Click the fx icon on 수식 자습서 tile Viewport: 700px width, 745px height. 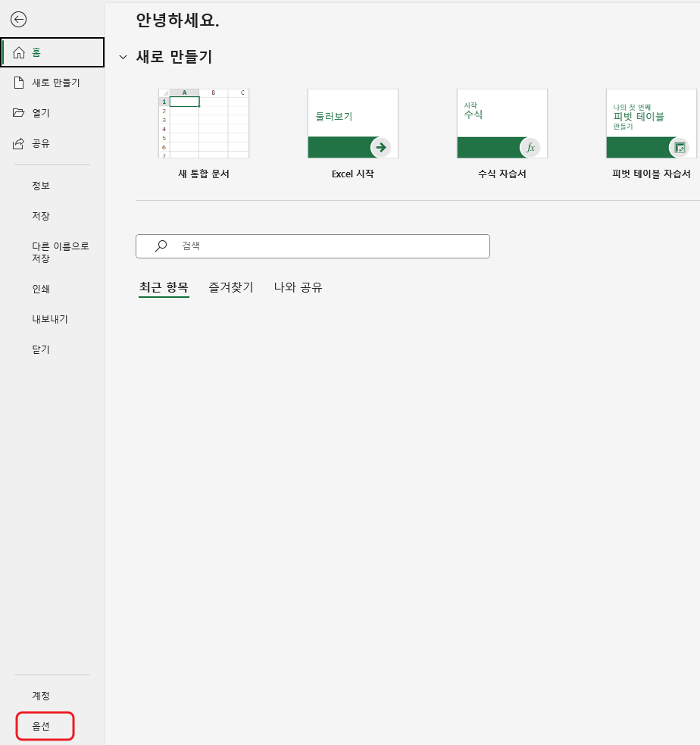click(530, 149)
